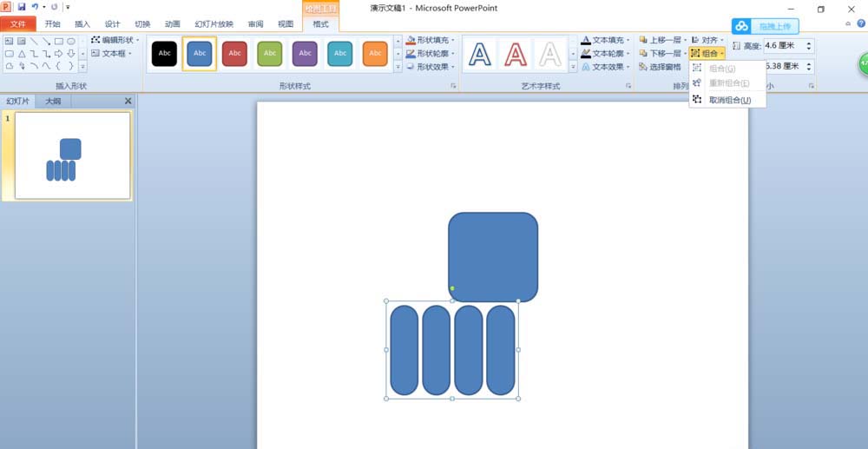The image size is (868, 449).
Task: Pick the red outlined WordArt style
Action: tap(516, 54)
